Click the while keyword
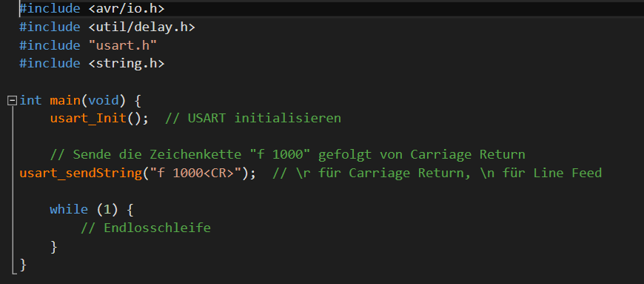The width and height of the screenshot is (644, 284). pos(69,210)
